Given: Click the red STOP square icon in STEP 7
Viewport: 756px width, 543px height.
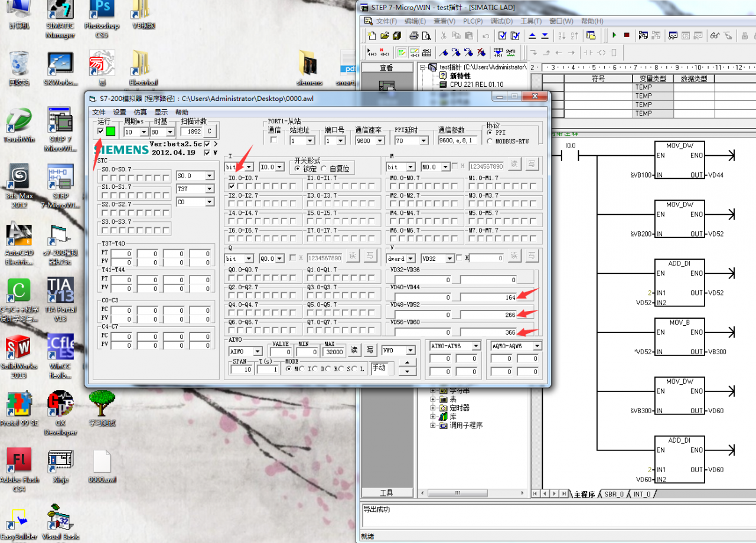Looking at the screenshot, I should point(627,35).
